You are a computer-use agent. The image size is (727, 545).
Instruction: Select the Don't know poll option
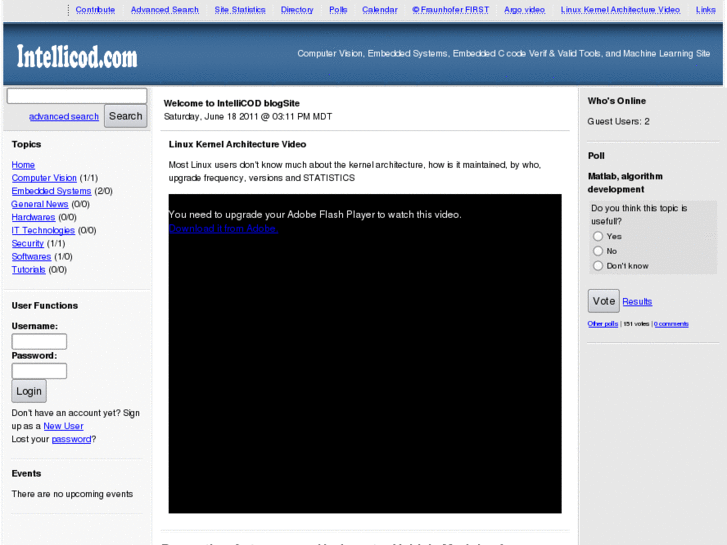coord(598,266)
